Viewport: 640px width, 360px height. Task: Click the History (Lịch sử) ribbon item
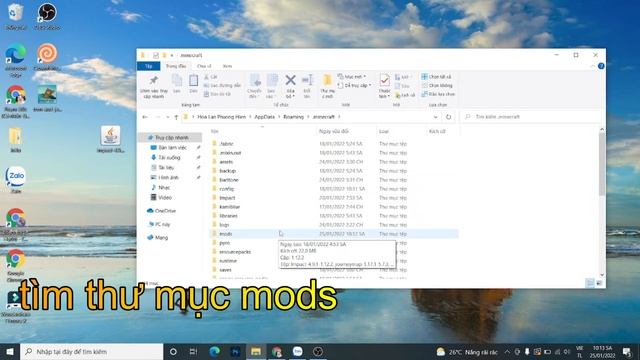pyautogui.click(x=405, y=95)
